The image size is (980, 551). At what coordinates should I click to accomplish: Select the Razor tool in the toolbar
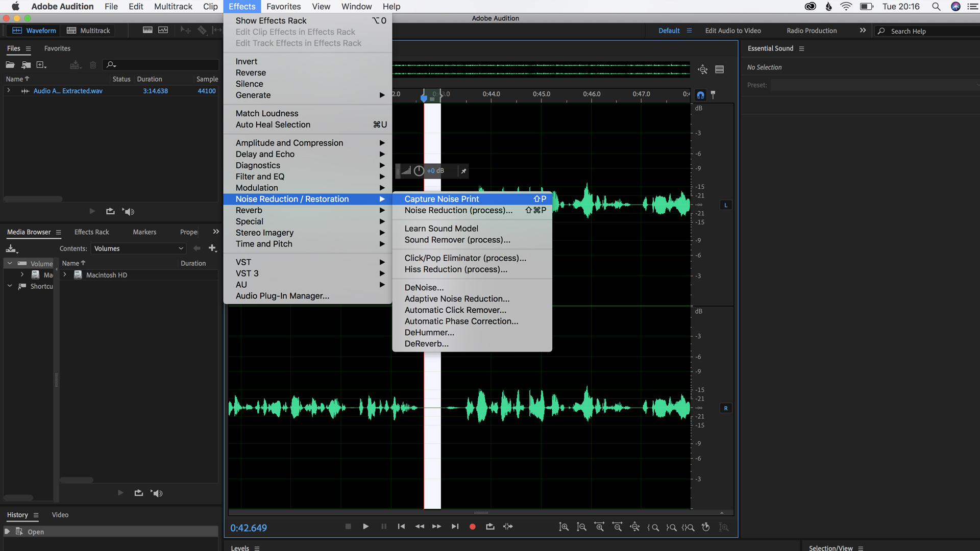pos(202,30)
